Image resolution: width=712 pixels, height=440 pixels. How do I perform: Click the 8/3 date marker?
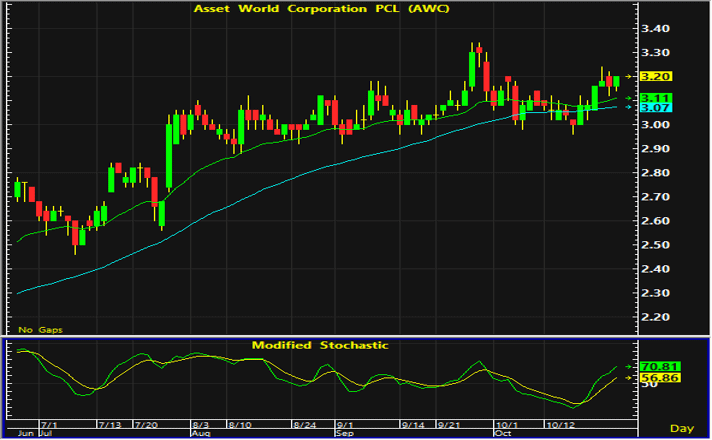(x=201, y=425)
